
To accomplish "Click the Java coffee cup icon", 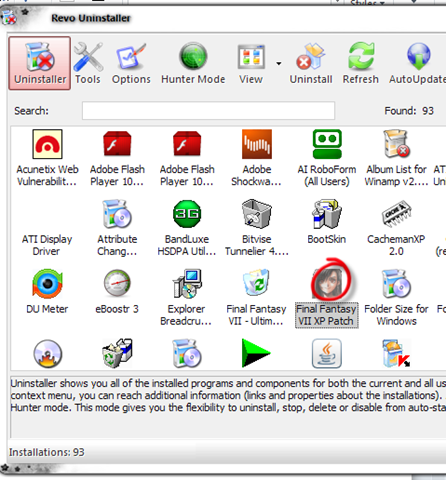I will (327, 353).
